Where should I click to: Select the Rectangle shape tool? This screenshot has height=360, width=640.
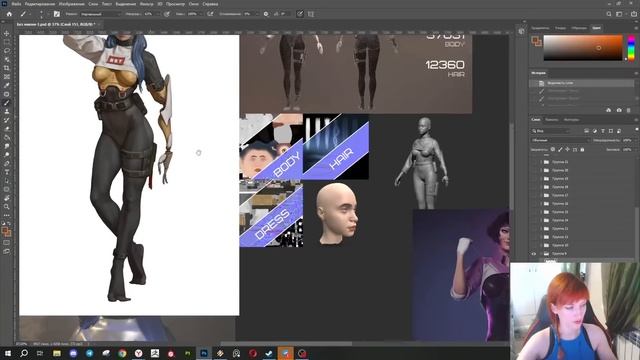click(x=7, y=189)
